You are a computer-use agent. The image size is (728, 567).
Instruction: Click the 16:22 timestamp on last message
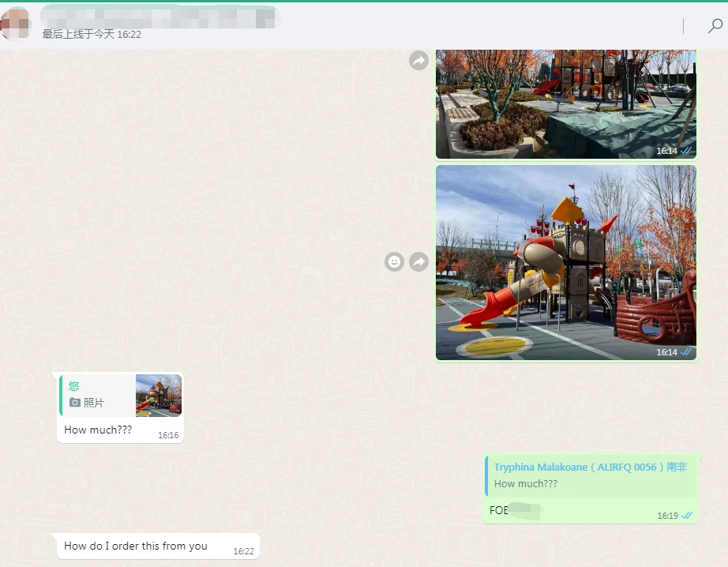(x=243, y=551)
